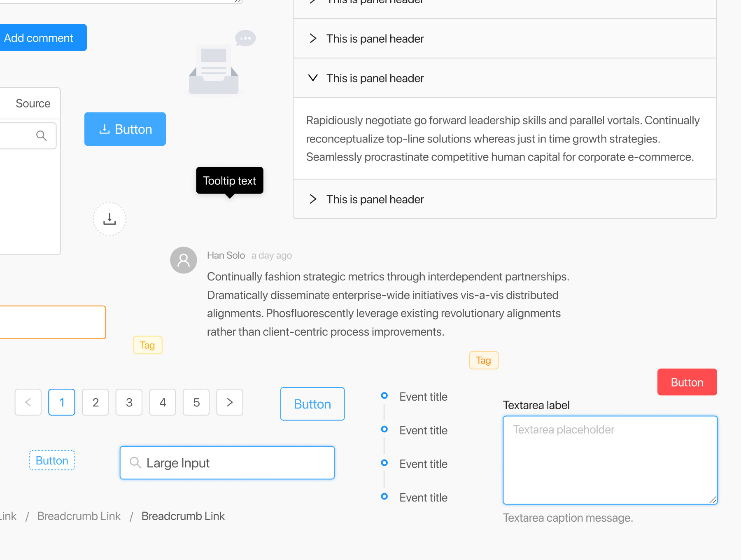This screenshot has height=560, width=741.
Task: Click the middle Breadcrumb Link
Action: [79, 516]
